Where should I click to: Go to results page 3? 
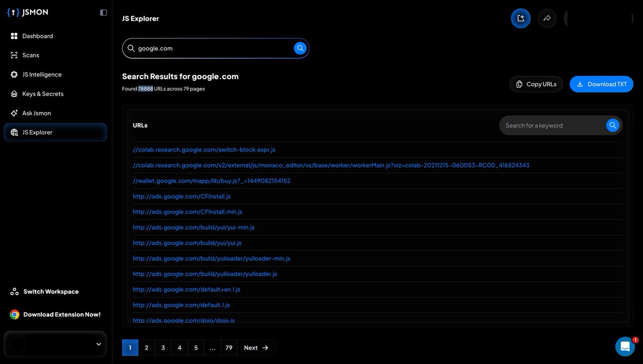coord(163,347)
